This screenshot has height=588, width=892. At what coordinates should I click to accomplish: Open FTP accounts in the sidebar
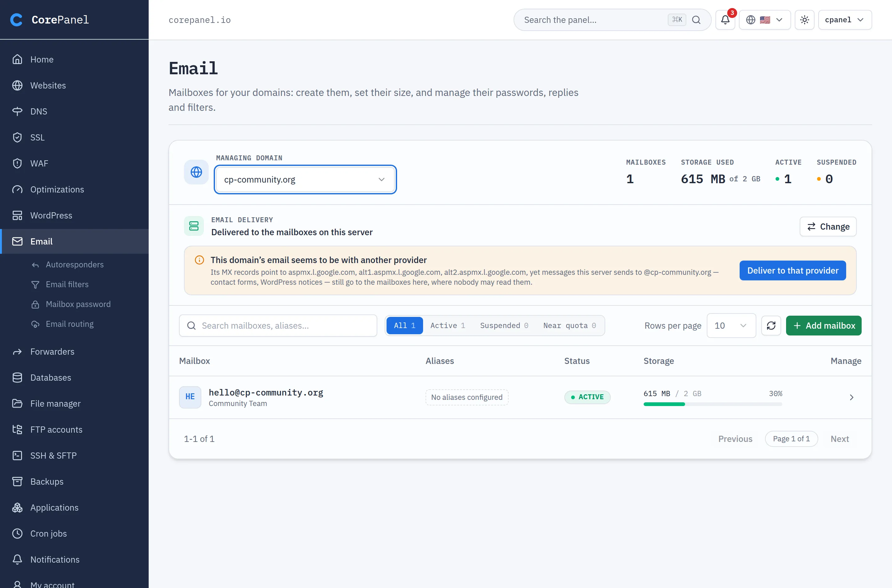[74, 429]
